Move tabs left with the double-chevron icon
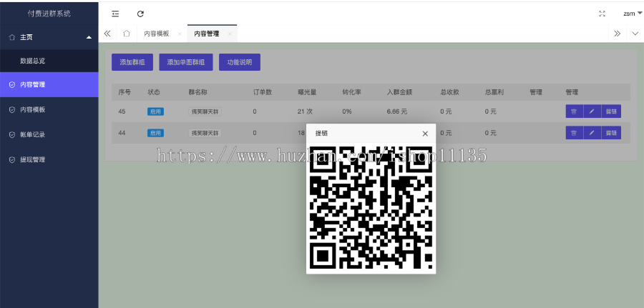644x308 pixels. [107, 34]
